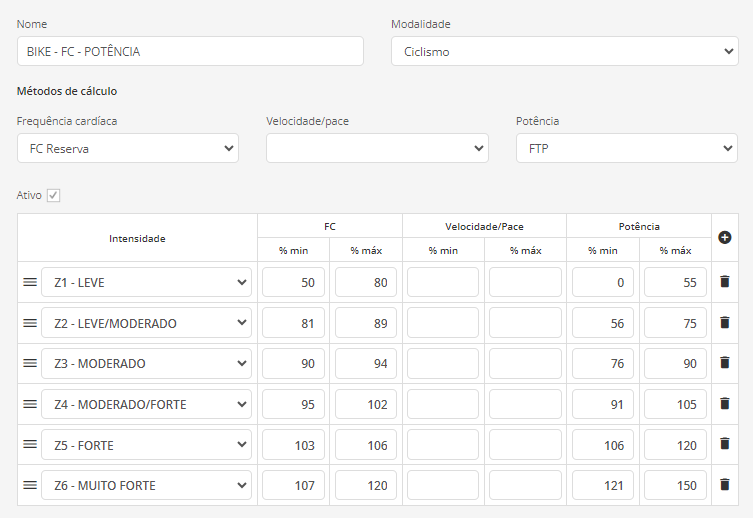Open the Z1 - LEVE intensity dropdown
This screenshot has height=518, width=753.
click(x=146, y=282)
